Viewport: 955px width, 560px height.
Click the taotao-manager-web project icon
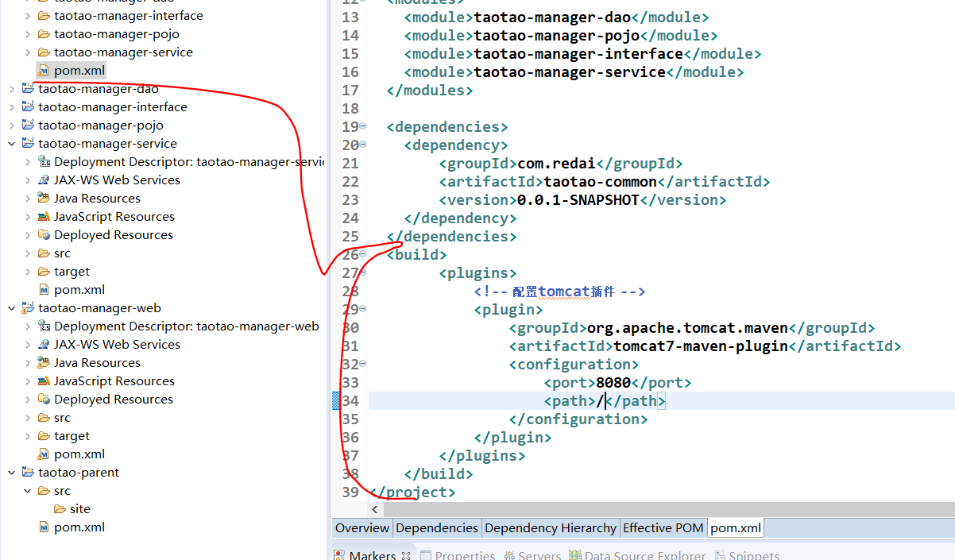28,308
